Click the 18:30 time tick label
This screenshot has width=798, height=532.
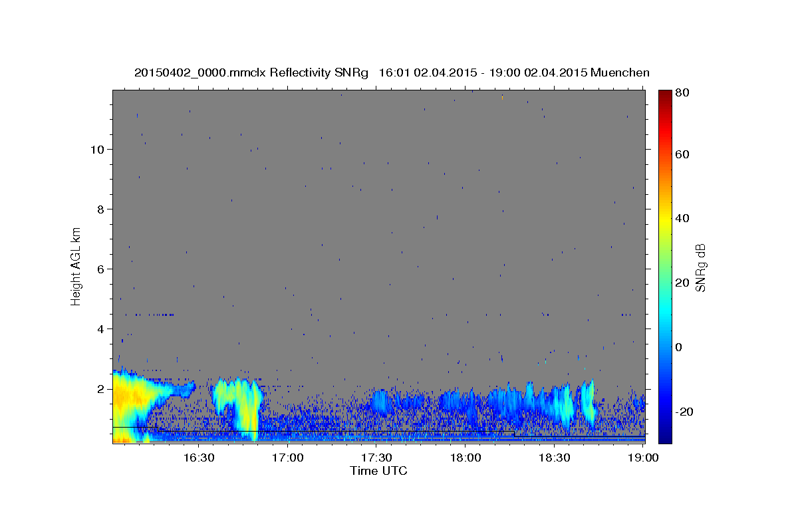coord(554,458)
